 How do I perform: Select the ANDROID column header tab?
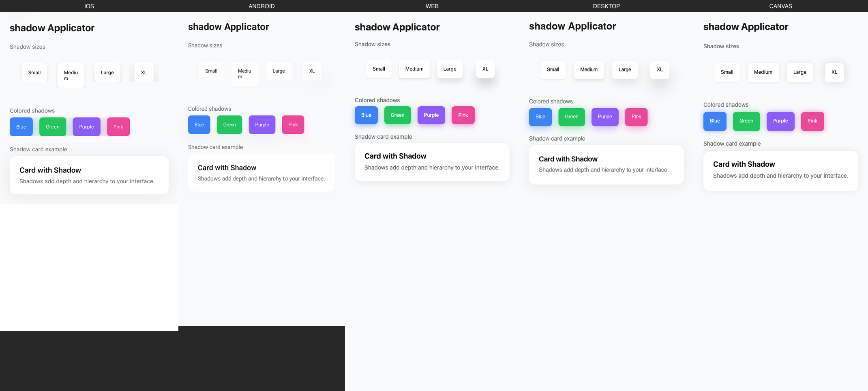261,6
